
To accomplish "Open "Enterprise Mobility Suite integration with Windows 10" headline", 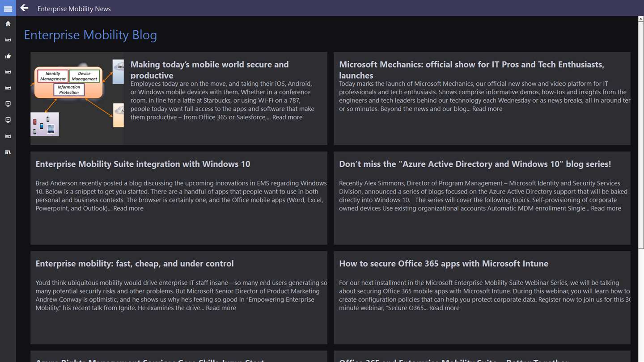I will tap(143, 164).
